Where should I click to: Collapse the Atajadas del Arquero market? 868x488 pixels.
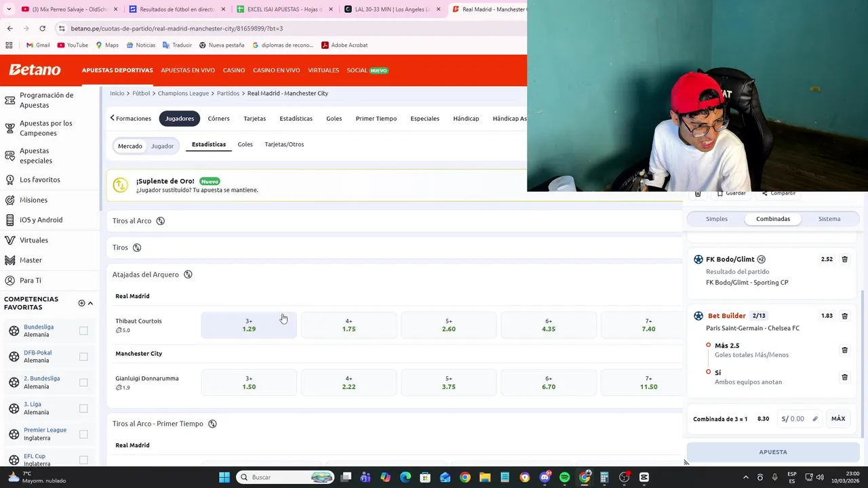395,274
